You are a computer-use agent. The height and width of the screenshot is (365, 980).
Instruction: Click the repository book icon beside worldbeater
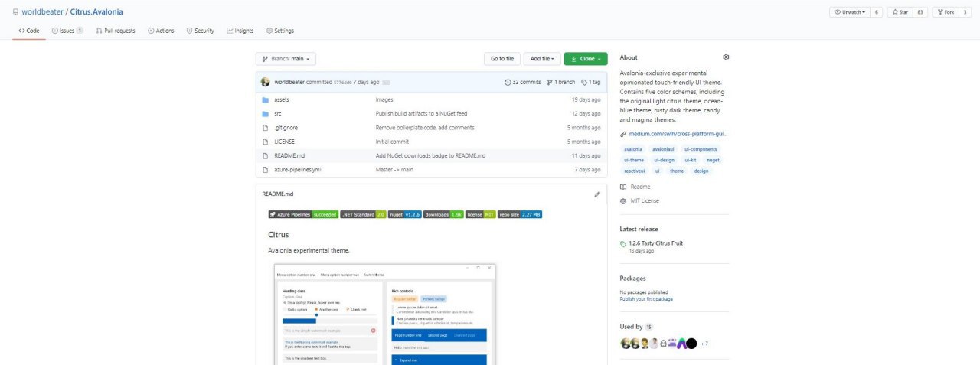[x=16, y=12]
